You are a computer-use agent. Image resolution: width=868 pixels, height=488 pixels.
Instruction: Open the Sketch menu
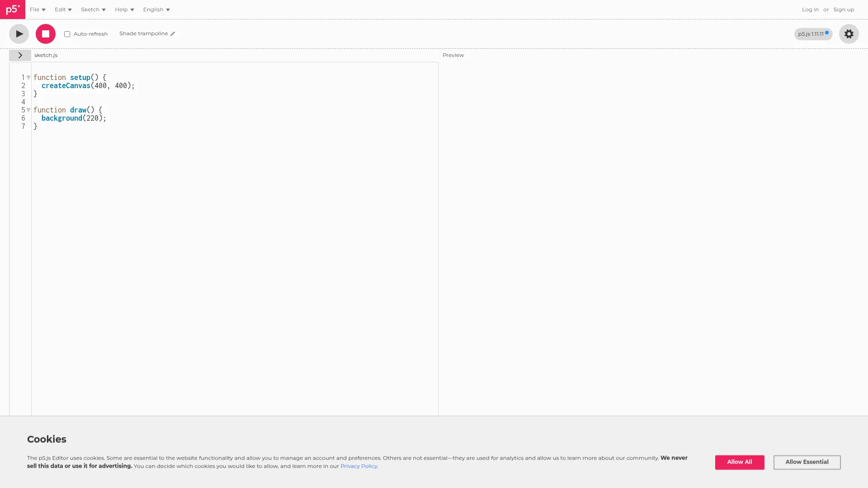click(x=93, y=9)
